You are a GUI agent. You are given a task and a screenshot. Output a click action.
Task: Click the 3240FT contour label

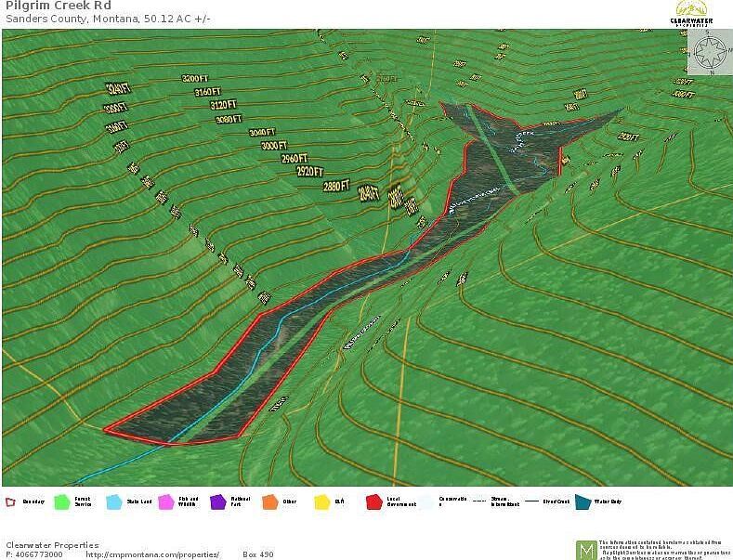(x=118, y=88)
